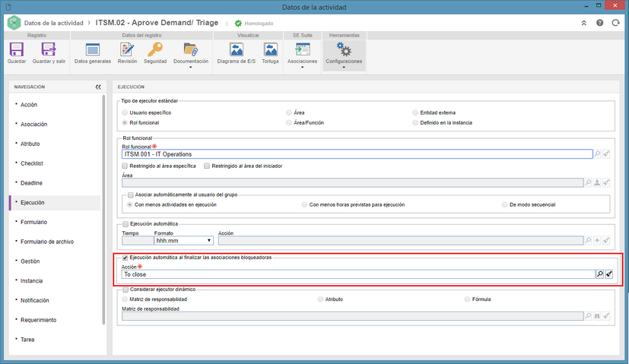629x364 pixels.
Task: Go to Formulario in navigation
Action: coord(33,222)
